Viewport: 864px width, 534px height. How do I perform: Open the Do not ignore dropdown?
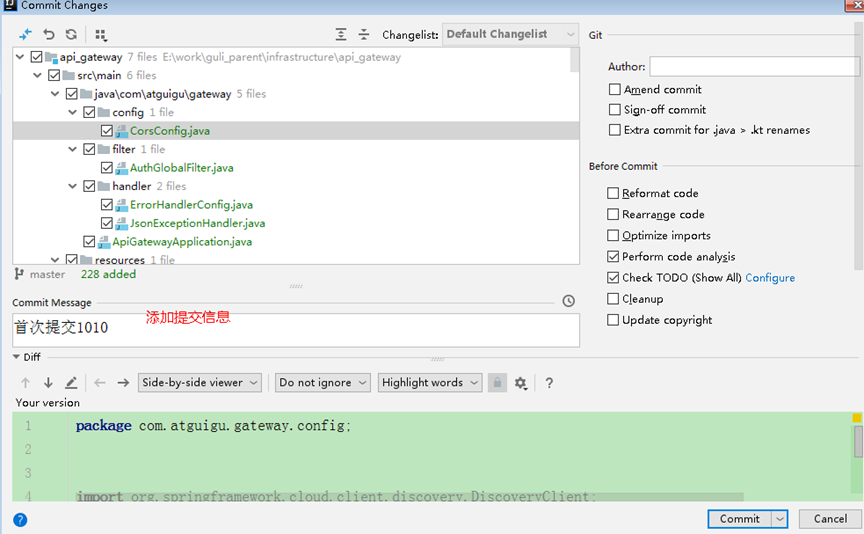click(x=322, y=382)
